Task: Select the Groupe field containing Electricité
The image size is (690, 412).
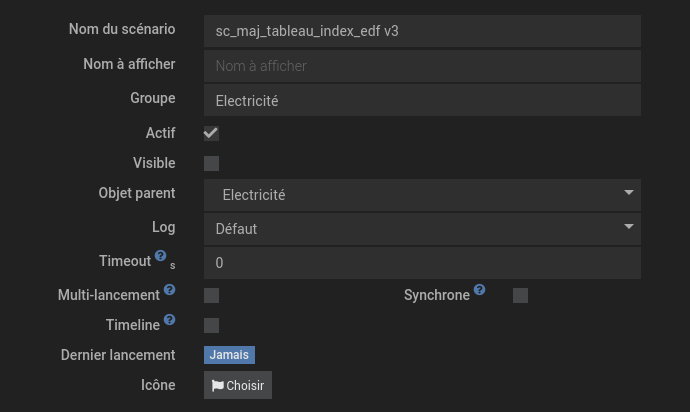Action: pyautogui.click(x=422, y=100)
